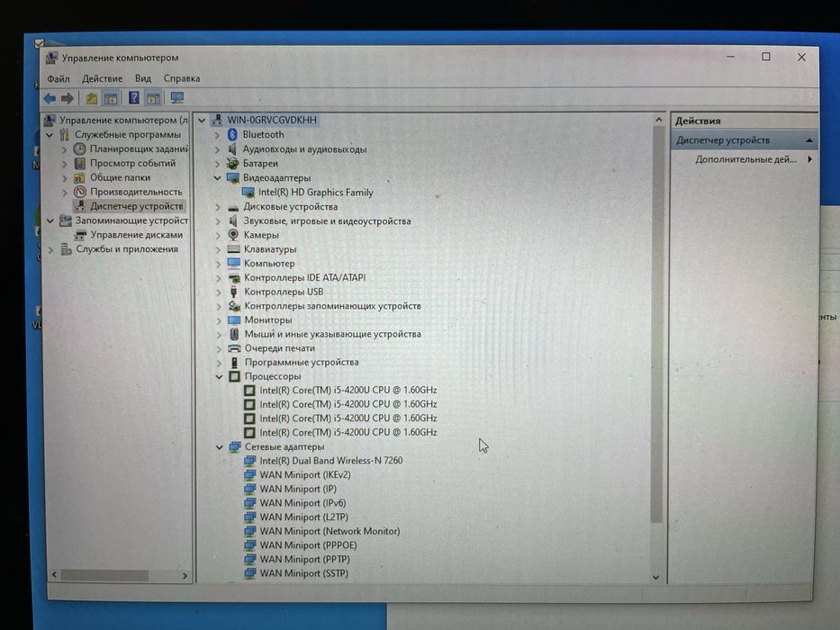Click the Очереди печати printer icon

coord(234,348)
